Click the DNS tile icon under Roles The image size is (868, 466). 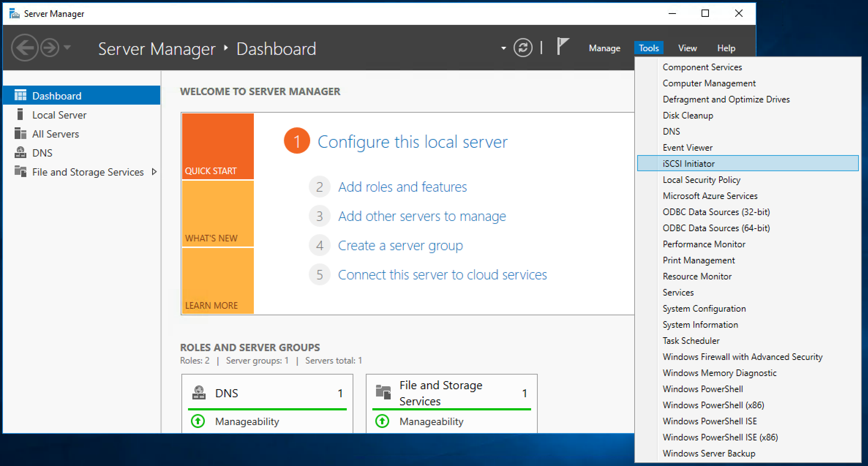point(199,393)
